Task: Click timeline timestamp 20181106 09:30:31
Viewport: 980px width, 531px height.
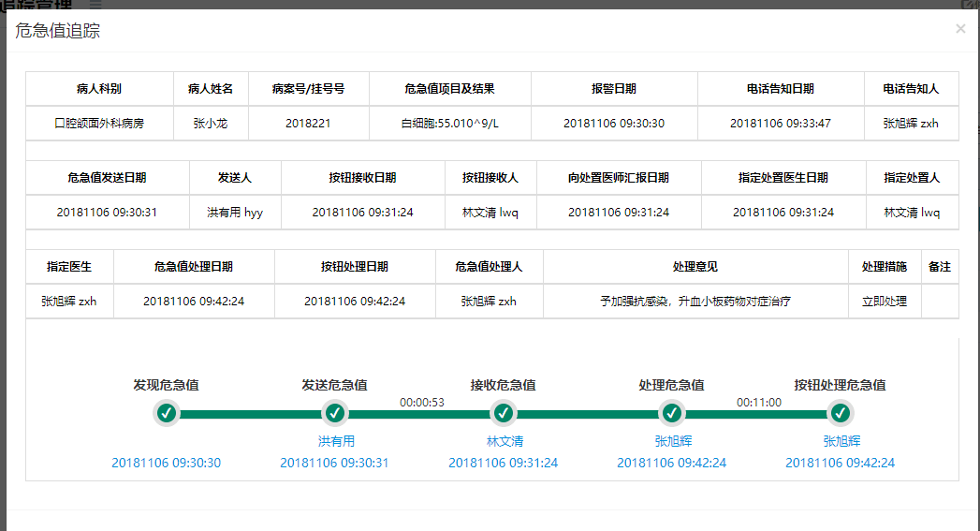Action: click(x=334, y=463)
